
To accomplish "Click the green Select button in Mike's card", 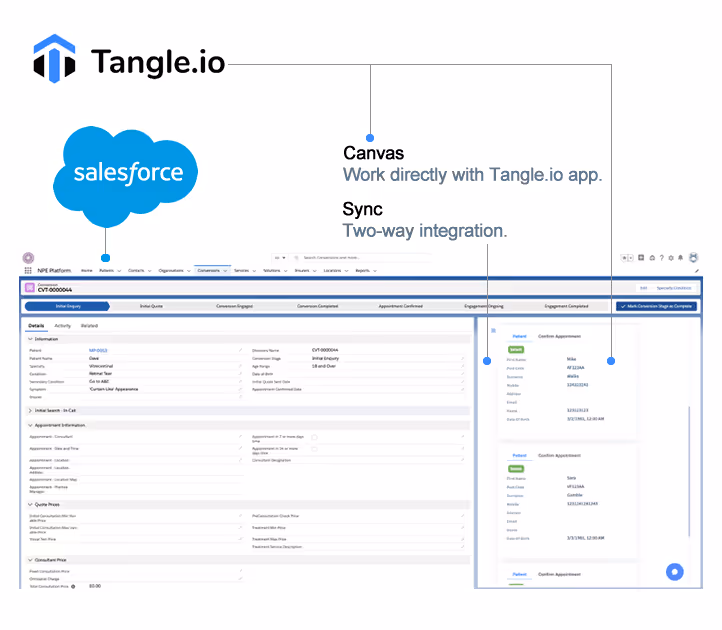I will point(516,350).
